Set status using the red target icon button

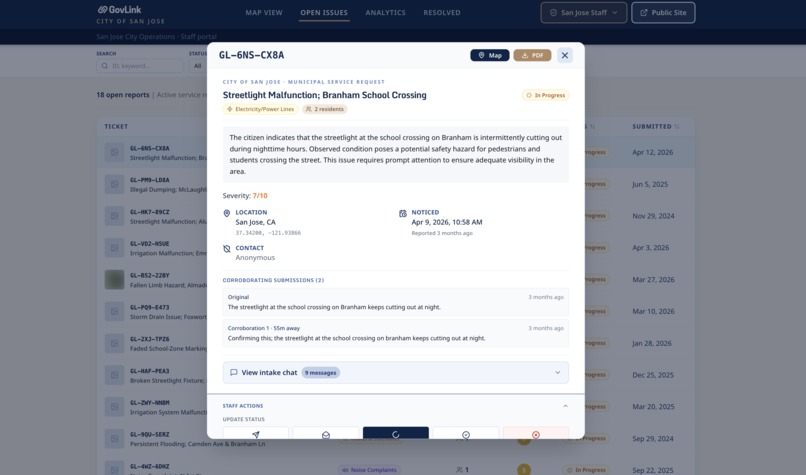point(536,433)
